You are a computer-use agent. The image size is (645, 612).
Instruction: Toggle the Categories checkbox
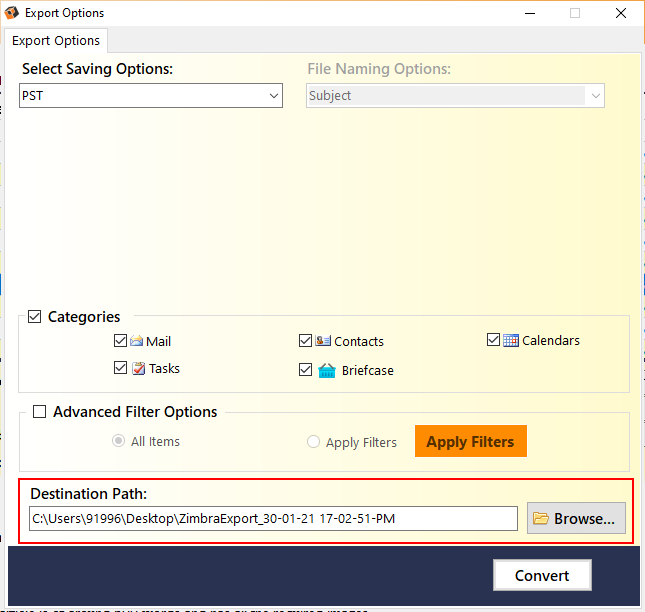coord(35,317)
